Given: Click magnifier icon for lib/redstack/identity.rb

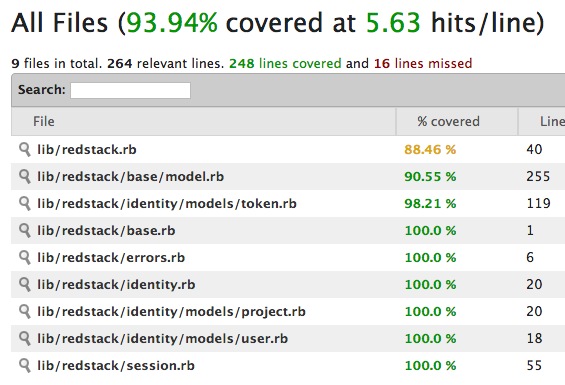Looking at the screenshot, I should (x=25, y=285).
